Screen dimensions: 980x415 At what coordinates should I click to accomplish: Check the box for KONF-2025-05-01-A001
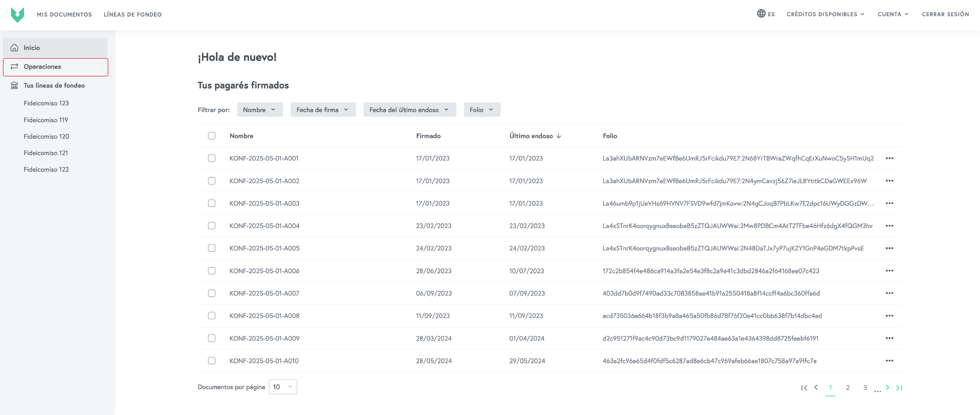(212, 158)
